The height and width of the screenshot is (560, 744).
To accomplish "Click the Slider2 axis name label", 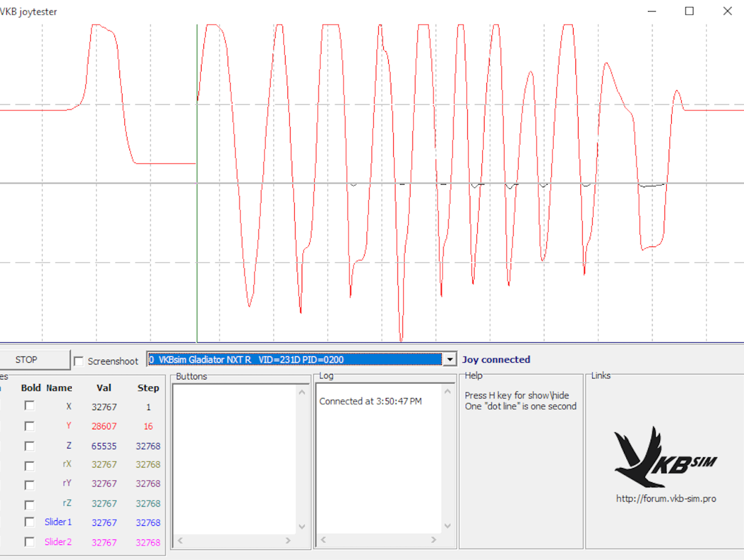I will (58, 541).
